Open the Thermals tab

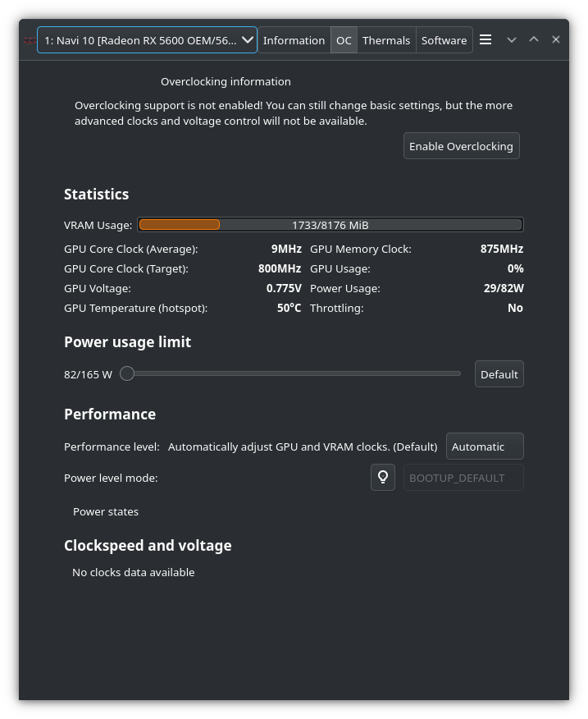pos(386,40)
